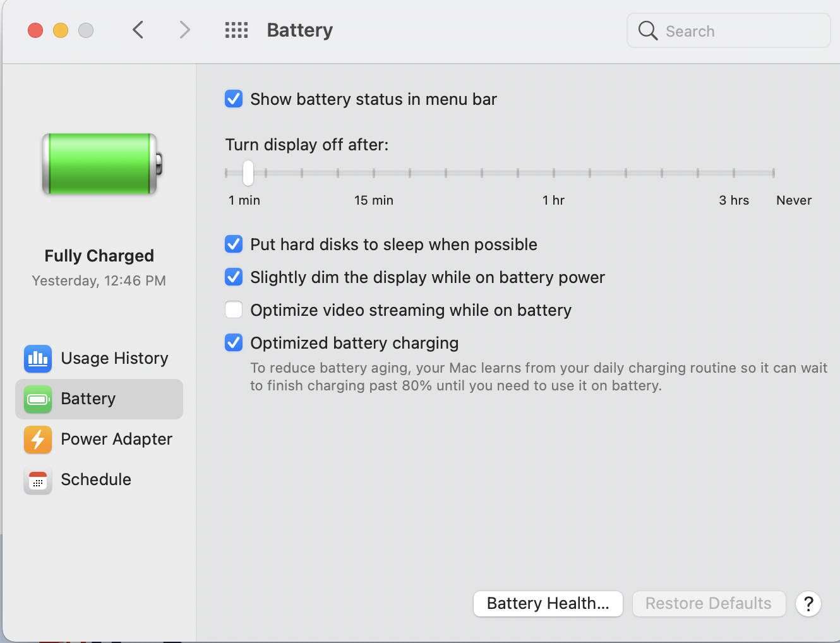Click the Schedule calendar icon
Screen dimensions: 840x643
point(38,480)
